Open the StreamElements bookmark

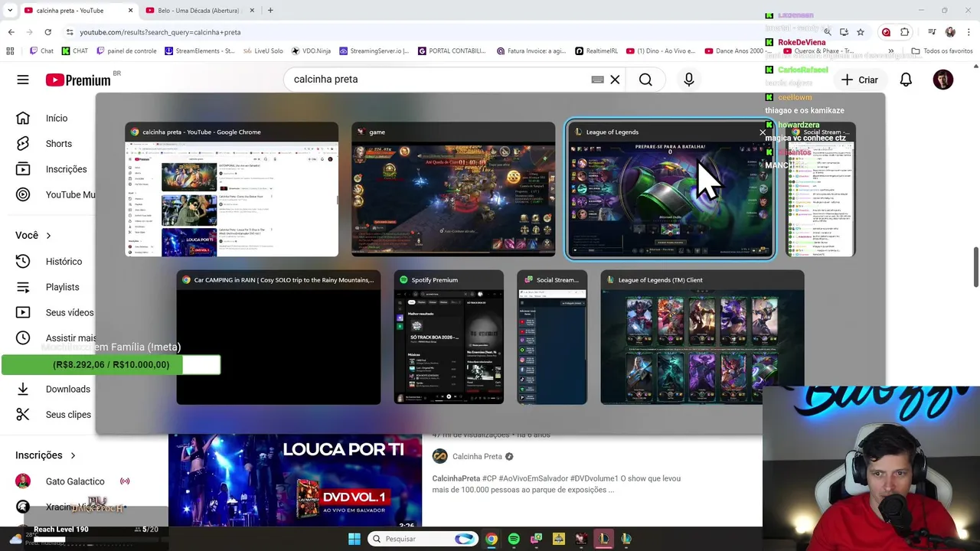pos(199,51)
